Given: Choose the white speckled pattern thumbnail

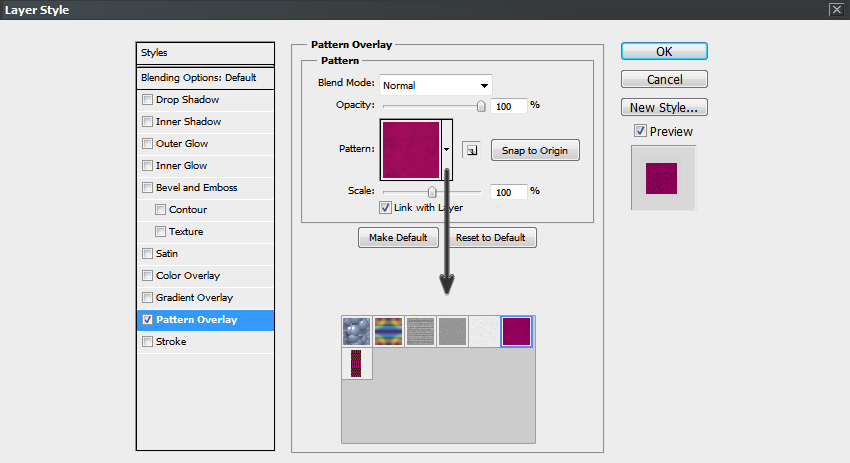Looking at the screenshot, I should coord(484,331).
